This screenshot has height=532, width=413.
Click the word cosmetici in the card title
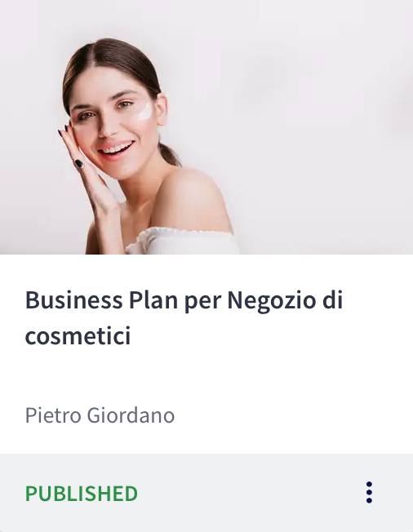coord(78,335)
